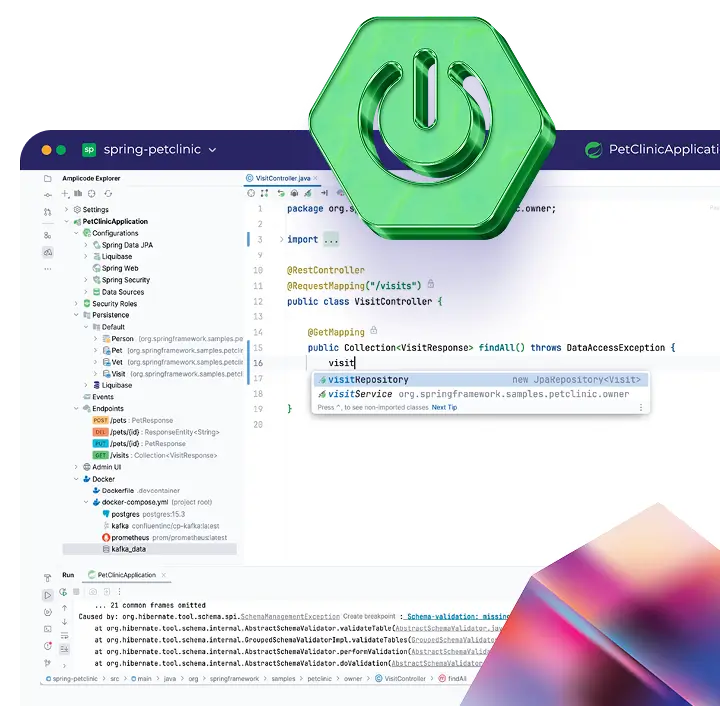The height and width of the screenshot is (706, 720).
Task: Expand the Settings tree node
Action: coord(67,210)
